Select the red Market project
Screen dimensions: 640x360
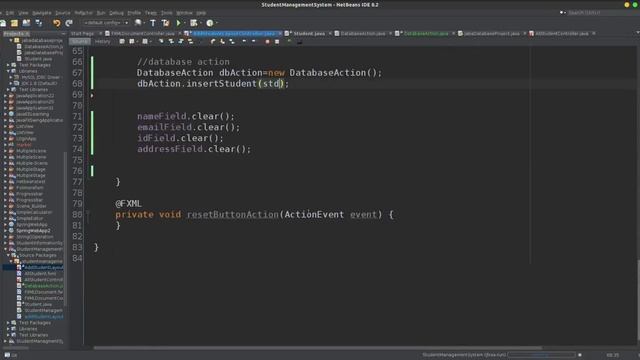coord(24,144)
